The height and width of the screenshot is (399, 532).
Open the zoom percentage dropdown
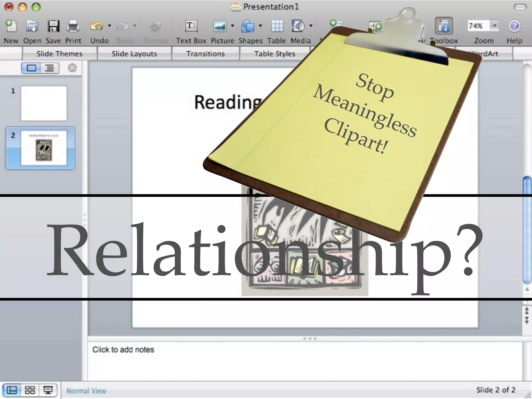point(495,26)
